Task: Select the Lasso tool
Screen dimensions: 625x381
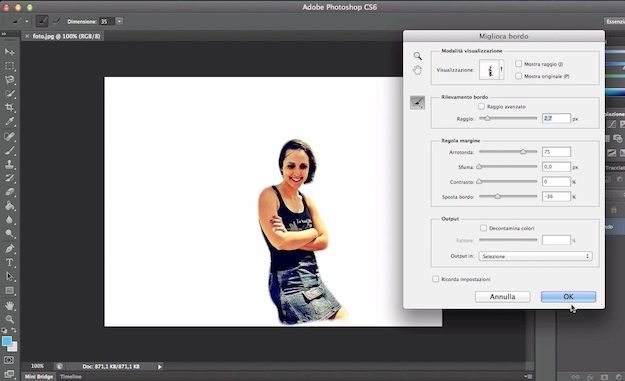Action: [x=10, y=79]
